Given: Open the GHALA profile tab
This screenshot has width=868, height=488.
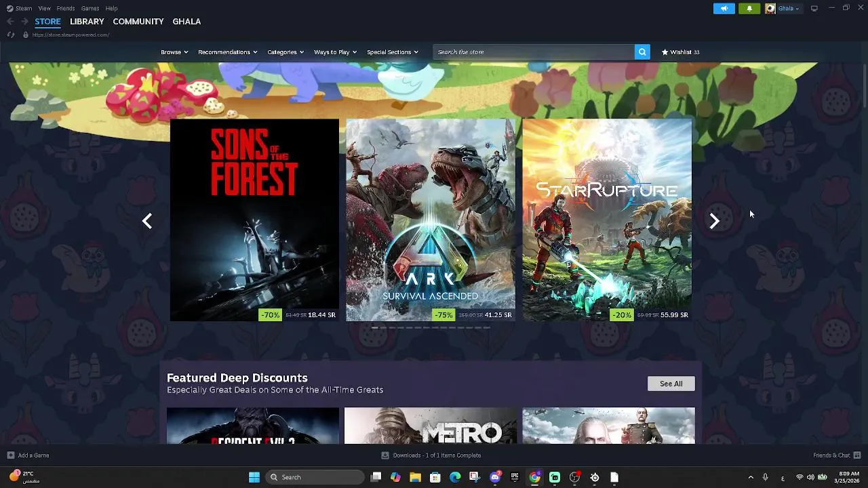Looking at the screenshot, I should (x=186, y=22).
